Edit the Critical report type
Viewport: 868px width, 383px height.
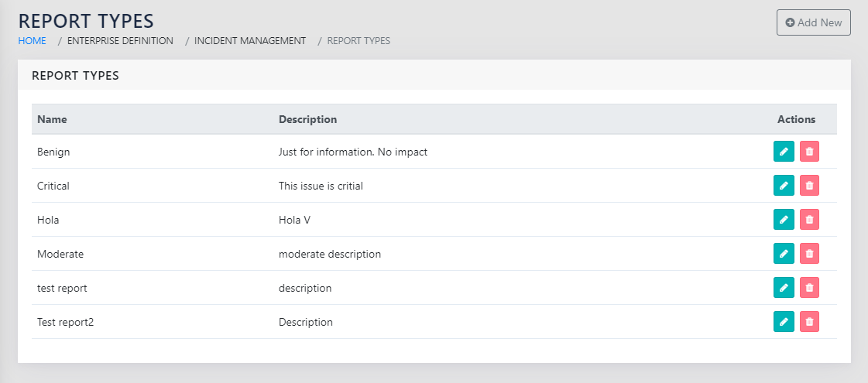784,186
